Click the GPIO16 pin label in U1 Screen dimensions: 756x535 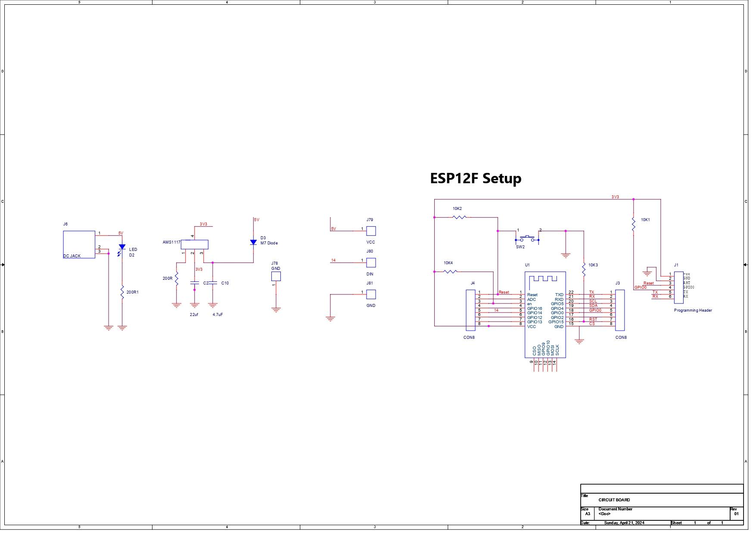(535, 309)
